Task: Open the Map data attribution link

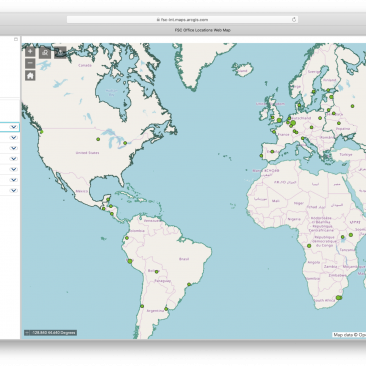Action: 349,335
